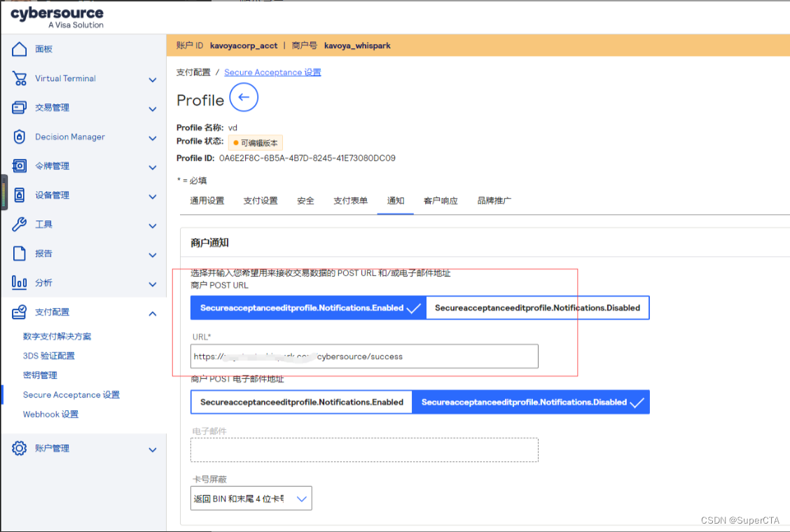Click the account management gear icon

19,448
